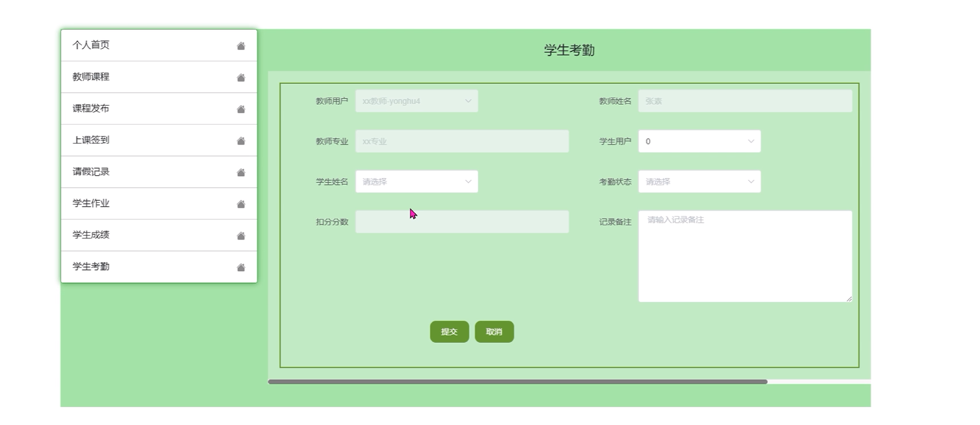Focus the 记录备注 text area
Screen dimensions: 980x425
coord(745,256)
